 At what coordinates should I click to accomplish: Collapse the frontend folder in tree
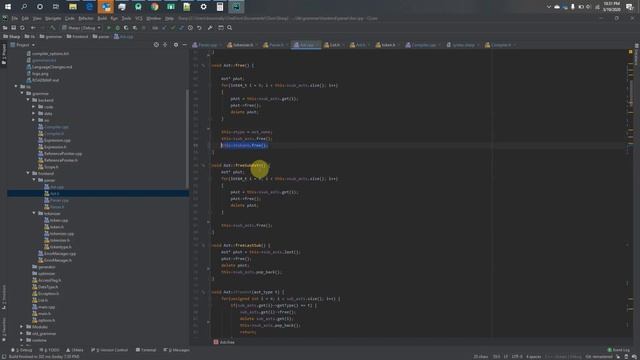click(28, 173)
